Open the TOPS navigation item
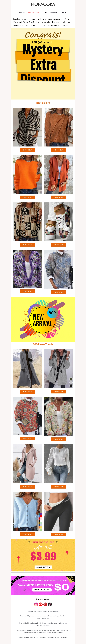Viewport: 86px width, 644px height. click(x=45, y=12)
